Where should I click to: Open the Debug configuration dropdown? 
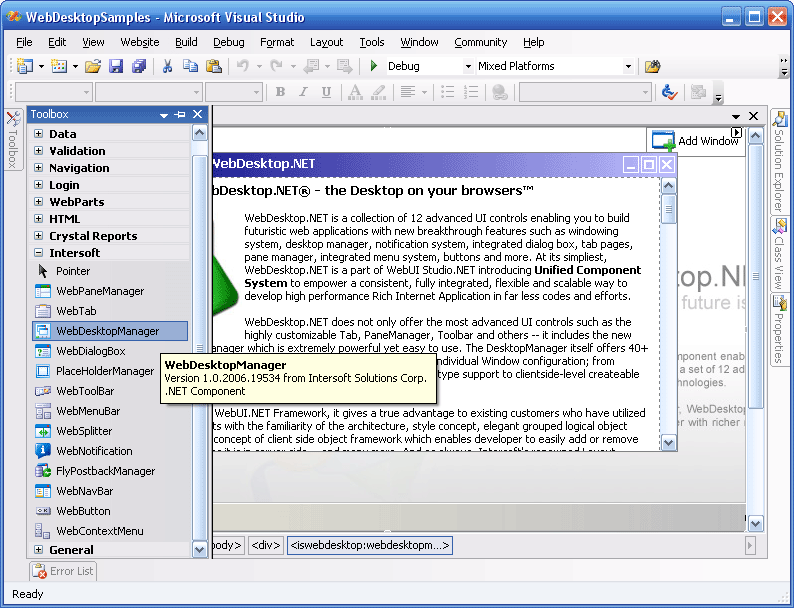[467, 67]
